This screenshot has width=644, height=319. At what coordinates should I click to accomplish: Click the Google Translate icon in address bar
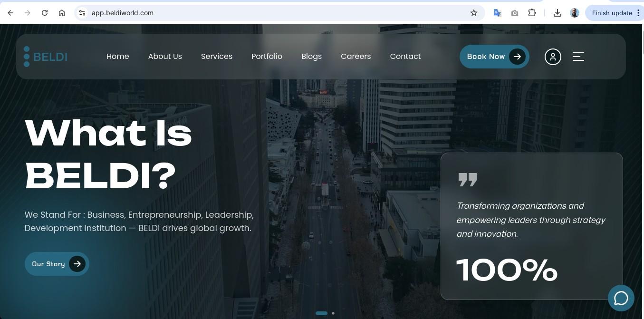[x=497, y=13]
